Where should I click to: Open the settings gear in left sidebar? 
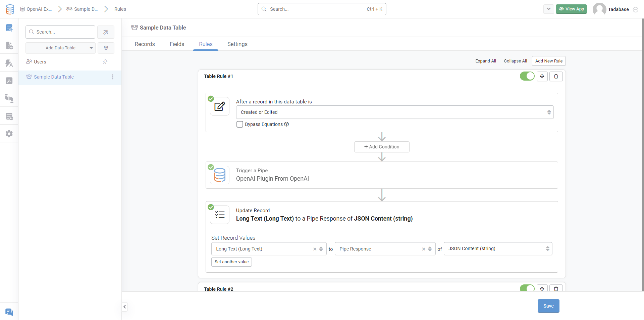click(9, 134)
